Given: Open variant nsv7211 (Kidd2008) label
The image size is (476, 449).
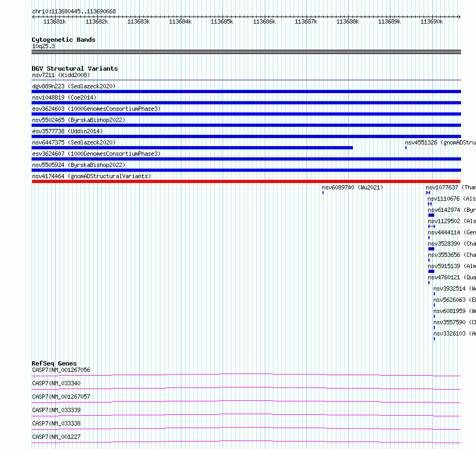Looking at the screenshot, I should coord(61,75).
